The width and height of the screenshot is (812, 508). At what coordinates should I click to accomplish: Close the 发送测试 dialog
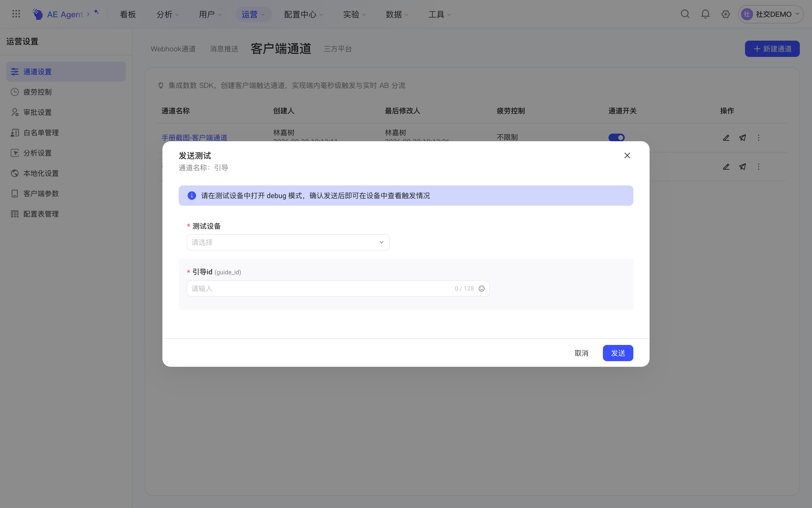coord(627,155)
